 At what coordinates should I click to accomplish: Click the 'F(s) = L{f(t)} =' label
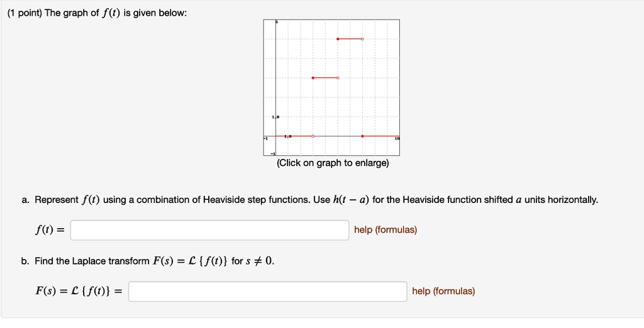(x=79, y=292)
